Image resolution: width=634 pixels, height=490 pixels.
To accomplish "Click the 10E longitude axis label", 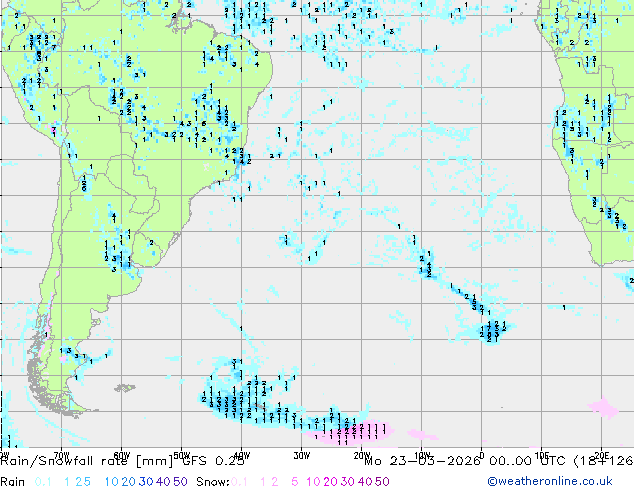I will click(542, 455).
